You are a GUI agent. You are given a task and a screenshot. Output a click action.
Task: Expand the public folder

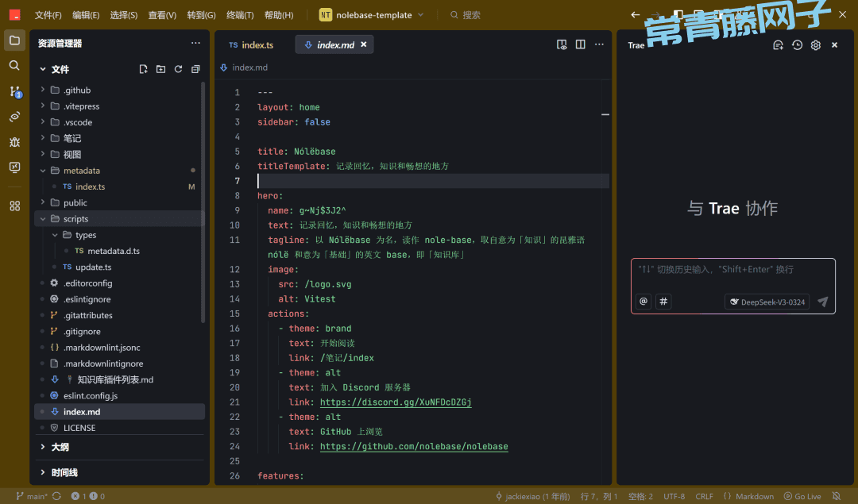[x=43, y=202]
